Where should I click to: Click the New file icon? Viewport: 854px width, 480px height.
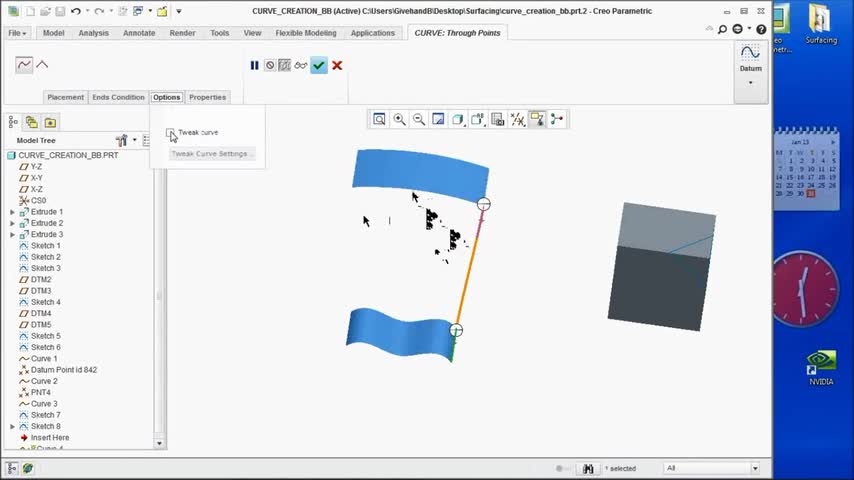30,11
